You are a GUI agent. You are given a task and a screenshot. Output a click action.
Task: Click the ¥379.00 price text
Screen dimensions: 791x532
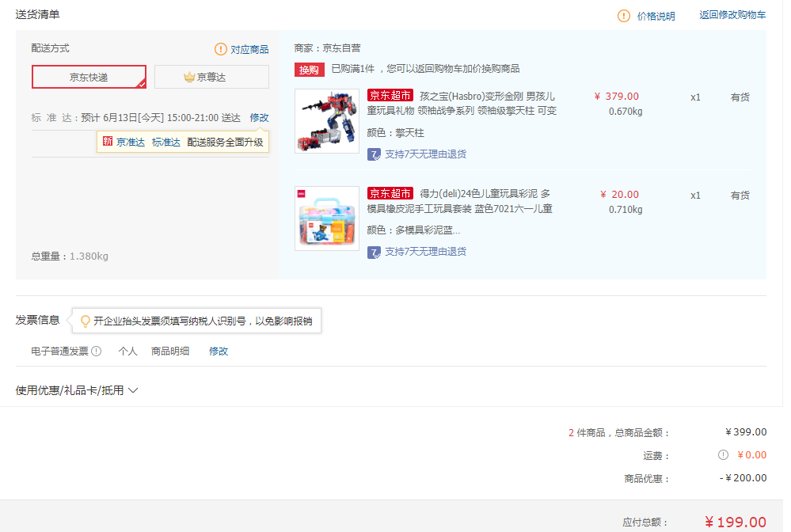[617, 97]
